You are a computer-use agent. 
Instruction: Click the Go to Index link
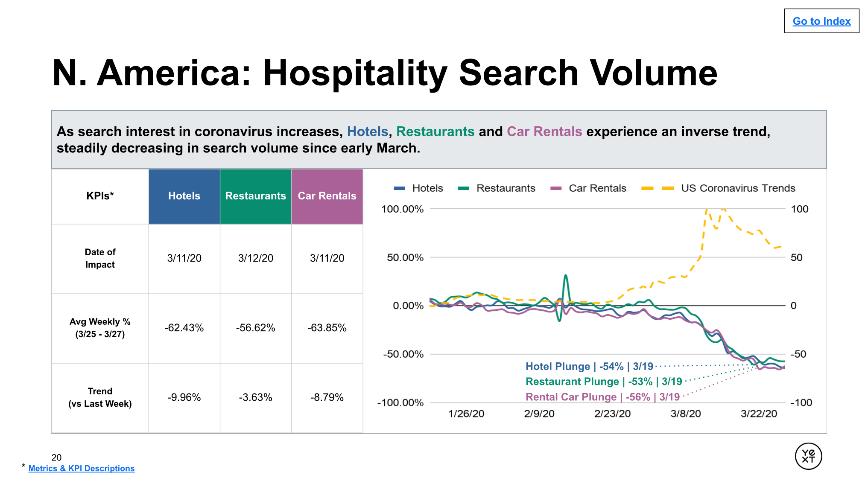[x=821, y=21]
